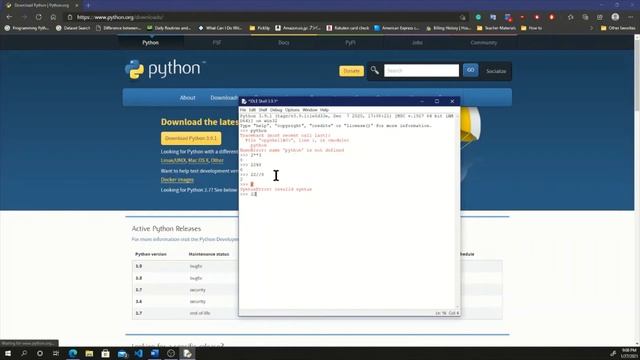This screenshot has height=360, width=640.
Task: Click the GO search button
Action: point(471,70)
